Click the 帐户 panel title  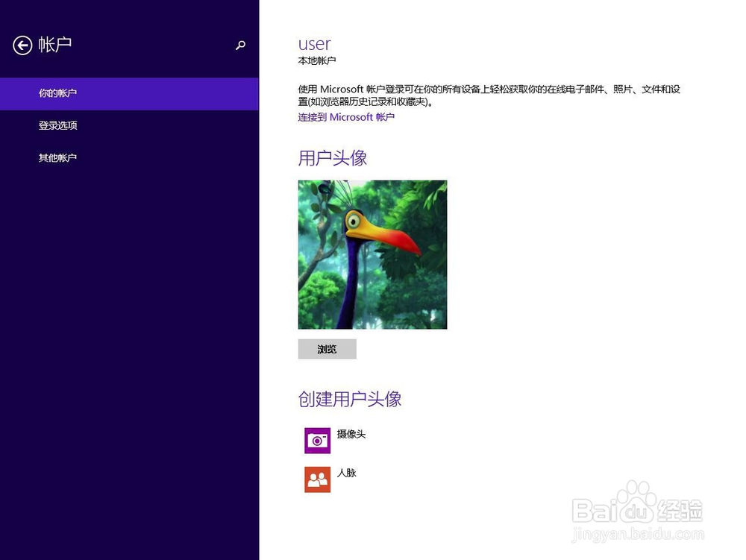54,45
